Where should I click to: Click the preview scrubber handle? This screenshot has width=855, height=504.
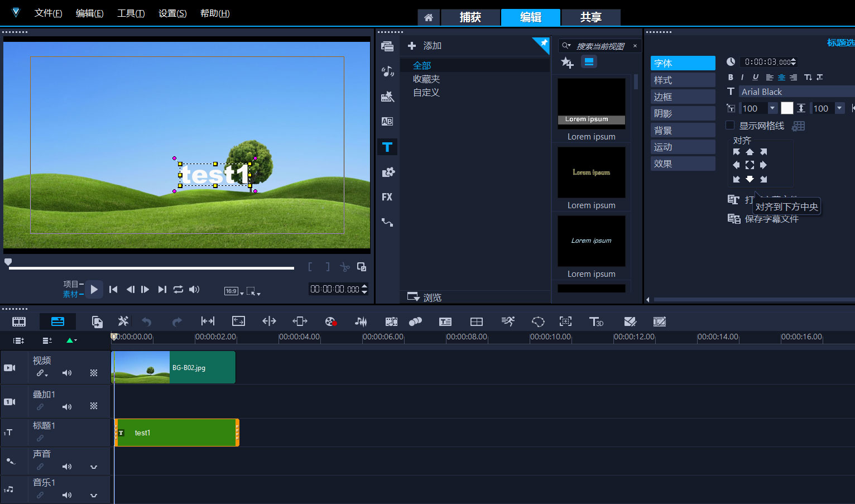(8, 262)
